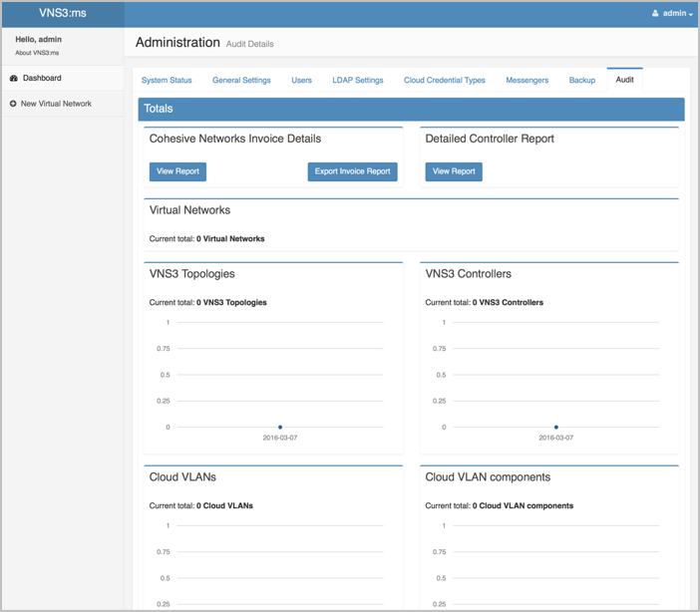Click the VNS3 Topologies chart data point
The width and height of the screenshot is (700, 612).
[280, 428]
